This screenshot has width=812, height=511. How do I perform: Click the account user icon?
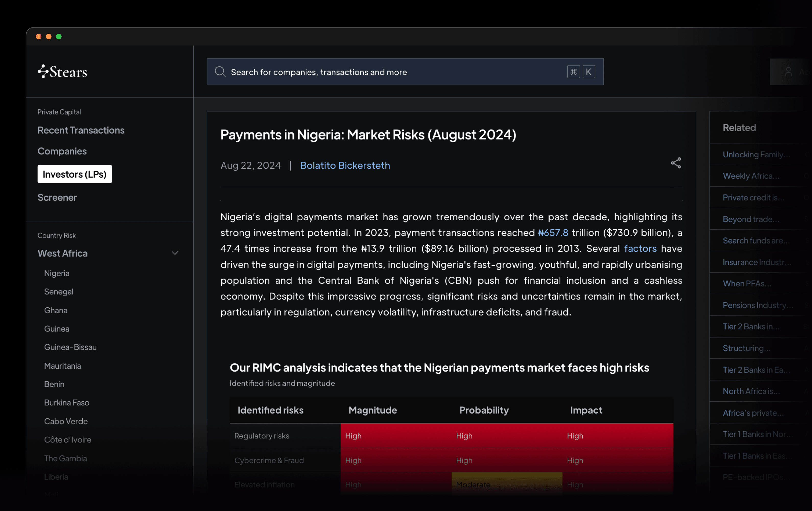click(x=789, y=72)
